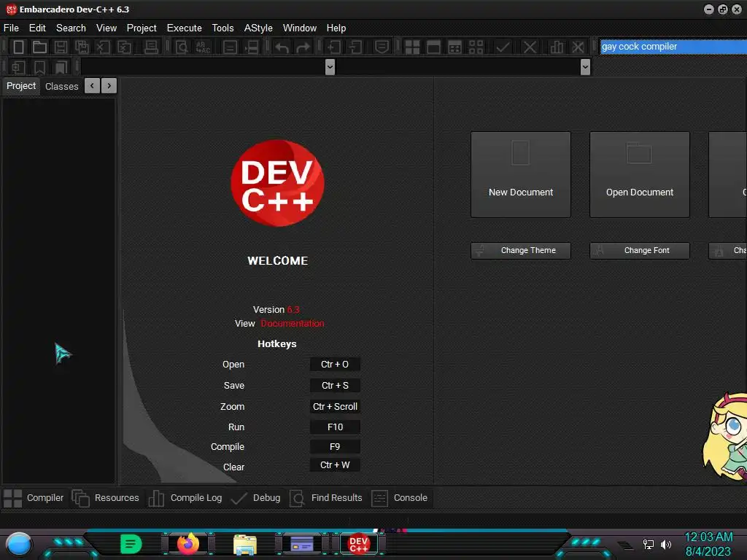Click the Open Document tile
The width and height of the screenshot is (747, 560).
pos(640,175)
